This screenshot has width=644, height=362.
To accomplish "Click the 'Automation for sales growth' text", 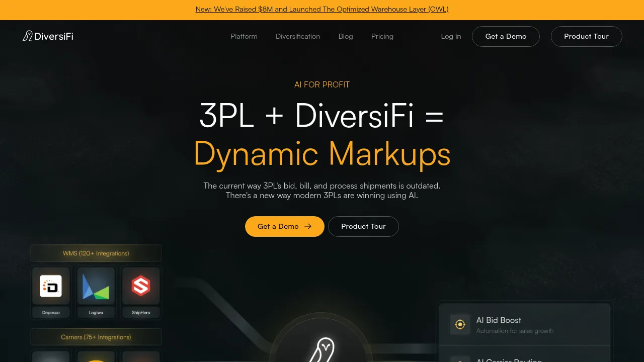I will pos(515,331).
